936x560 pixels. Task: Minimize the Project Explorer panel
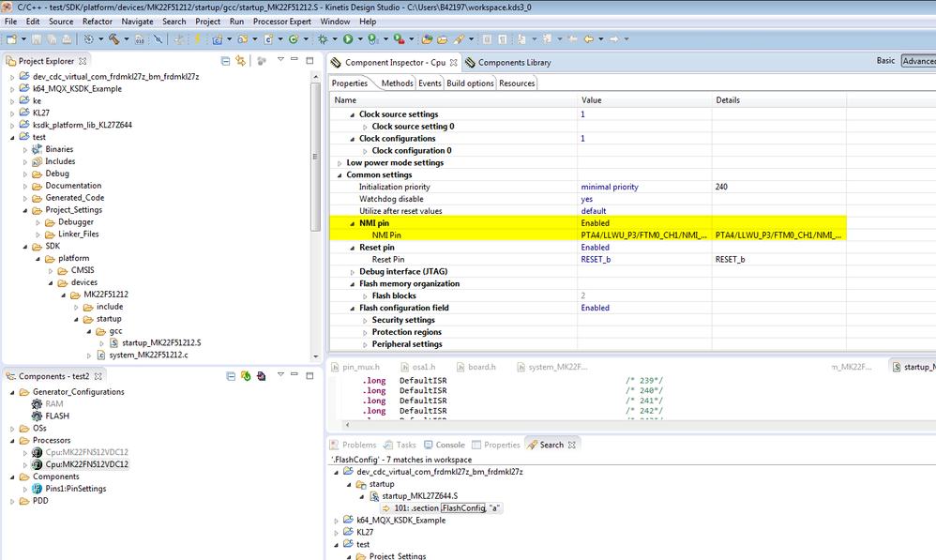pyautogui.click(x=294, y=60)
